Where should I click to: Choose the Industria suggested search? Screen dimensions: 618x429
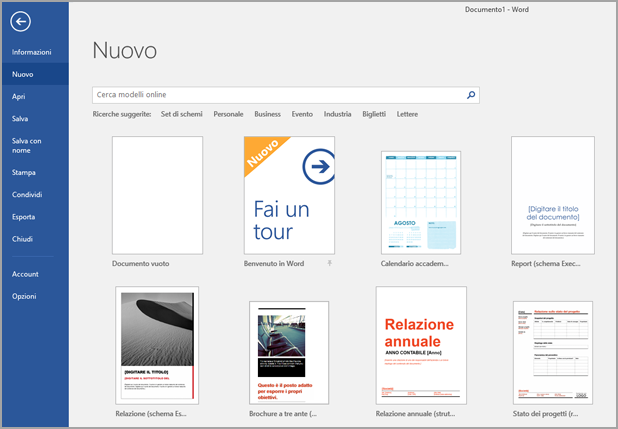click(337, 114)
